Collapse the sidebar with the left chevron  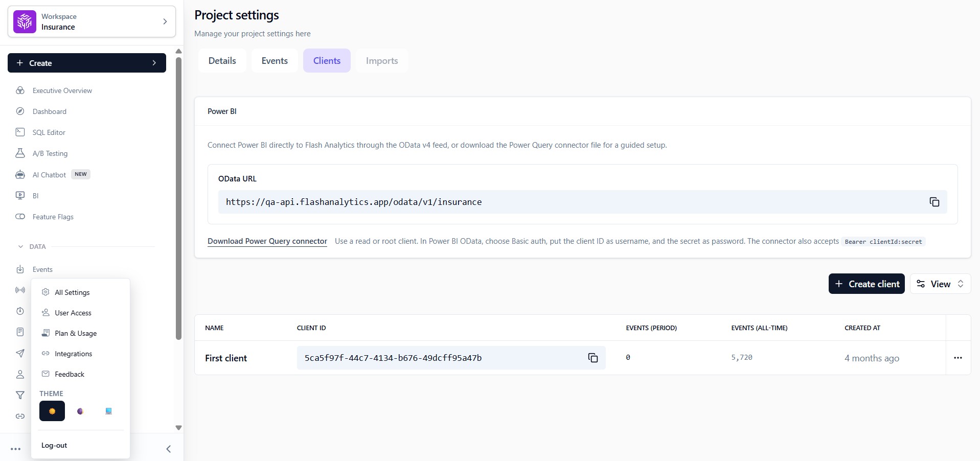[x=168, y=449]
